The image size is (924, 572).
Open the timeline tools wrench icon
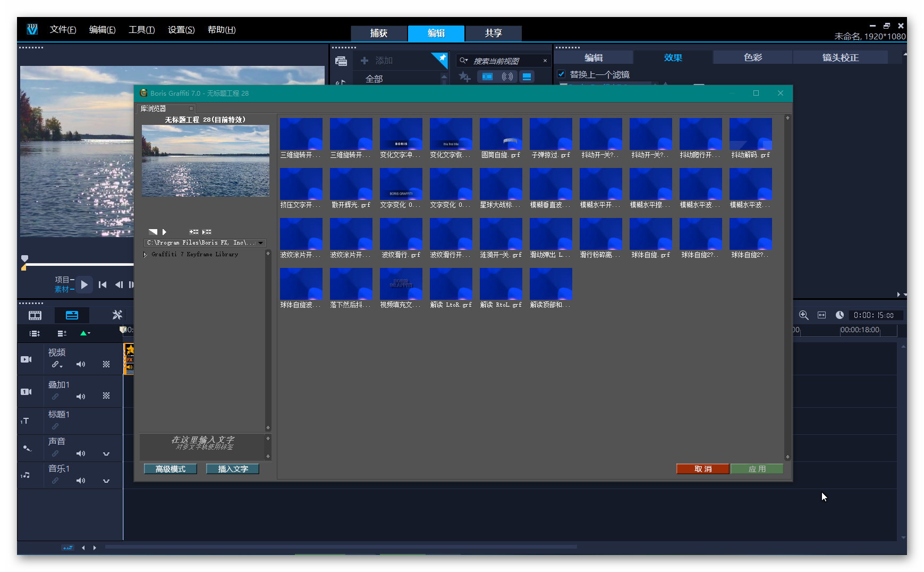[x=117, y=315]
